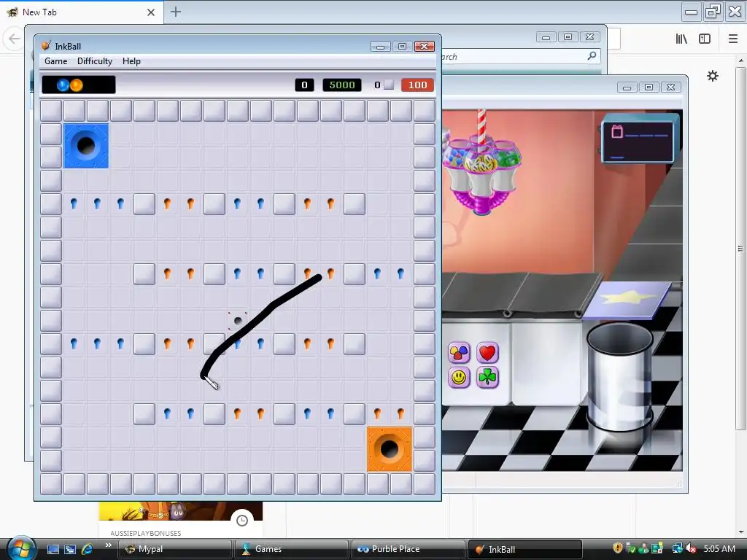Viewport: 747px width, 560px height.
Task: Open a new browser tab with plus button
Action: coord(176,12)
